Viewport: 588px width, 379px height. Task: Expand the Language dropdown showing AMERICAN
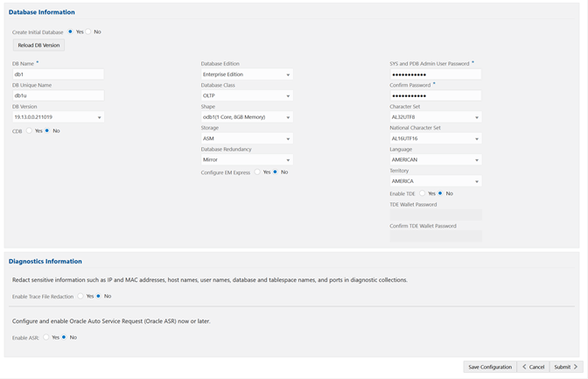pos(436,160)
